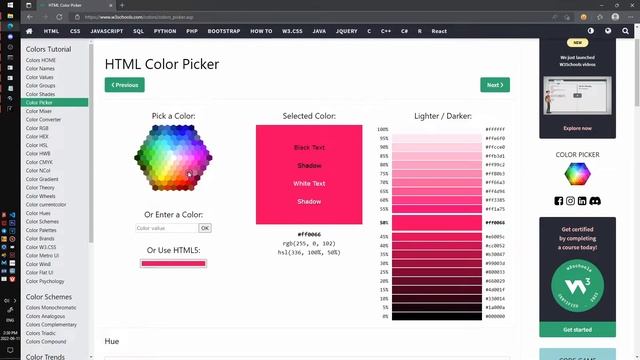
Task: Click the hexagon Color Picker logo in sidebar ad
Action: [x=577, y=173]
